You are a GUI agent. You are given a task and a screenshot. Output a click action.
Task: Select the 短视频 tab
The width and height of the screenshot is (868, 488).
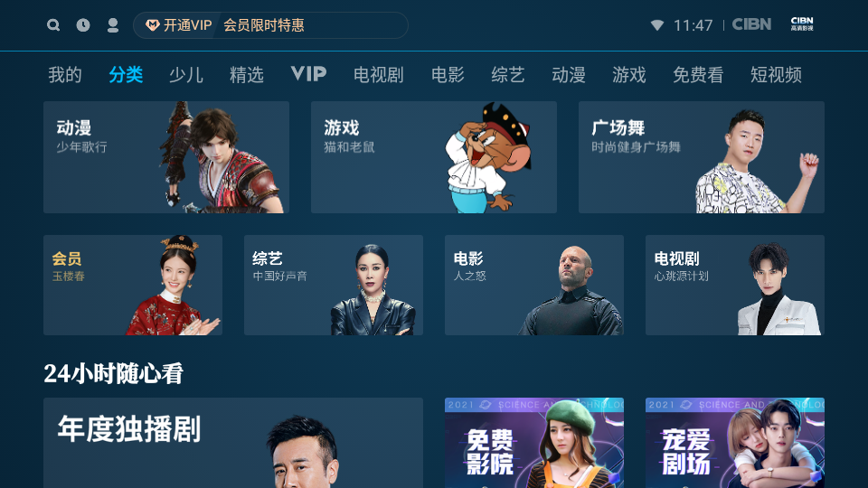pos(776,75)
